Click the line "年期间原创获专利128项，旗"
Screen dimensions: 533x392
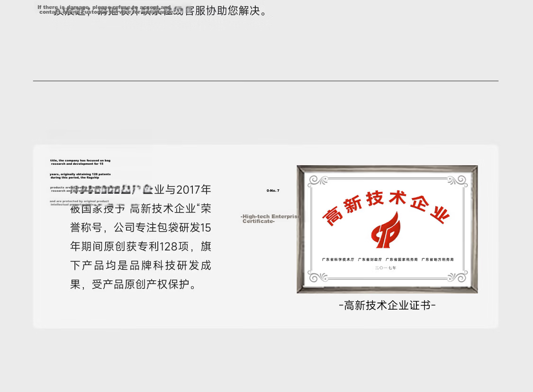tap(140, 246)
